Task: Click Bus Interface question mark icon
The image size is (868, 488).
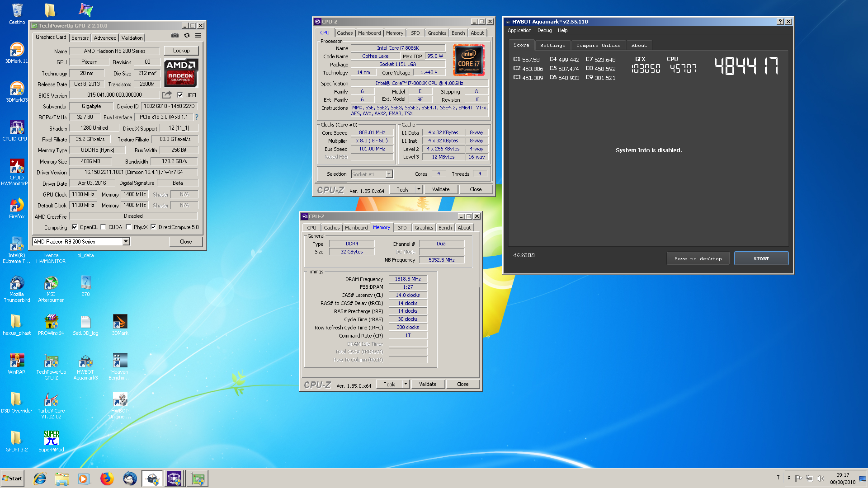Action: click(197, 117)
